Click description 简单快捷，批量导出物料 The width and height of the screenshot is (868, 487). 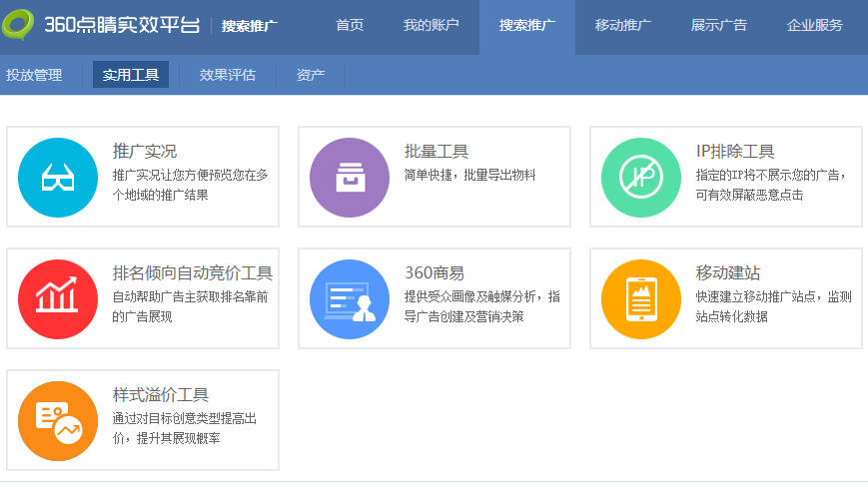tap(470, 176)
